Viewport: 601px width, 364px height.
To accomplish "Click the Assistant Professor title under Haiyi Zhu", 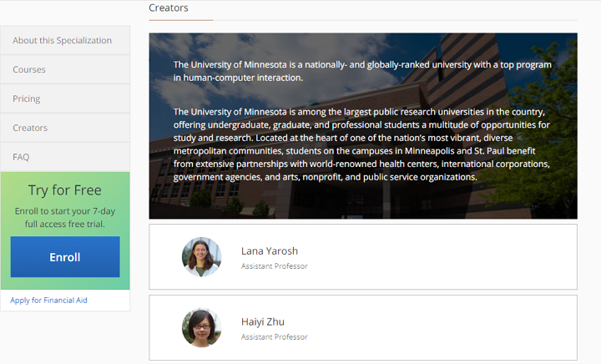I will click(274, 337).
